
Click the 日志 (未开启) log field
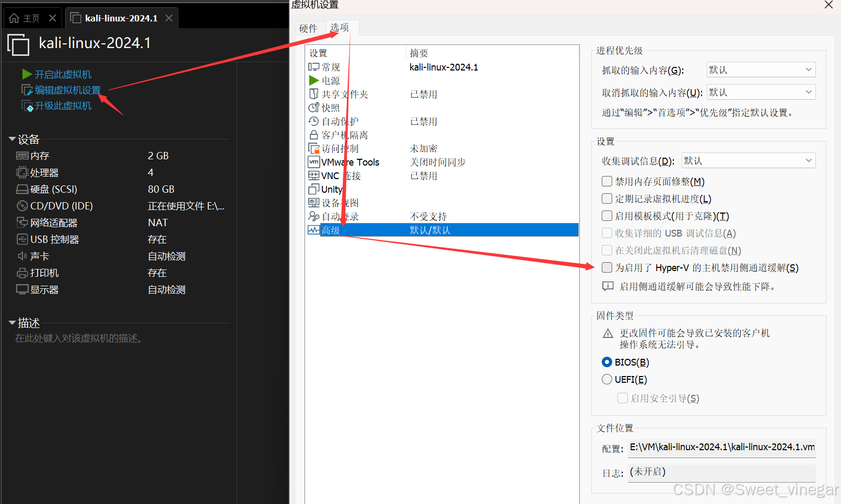tap(721, 472)
